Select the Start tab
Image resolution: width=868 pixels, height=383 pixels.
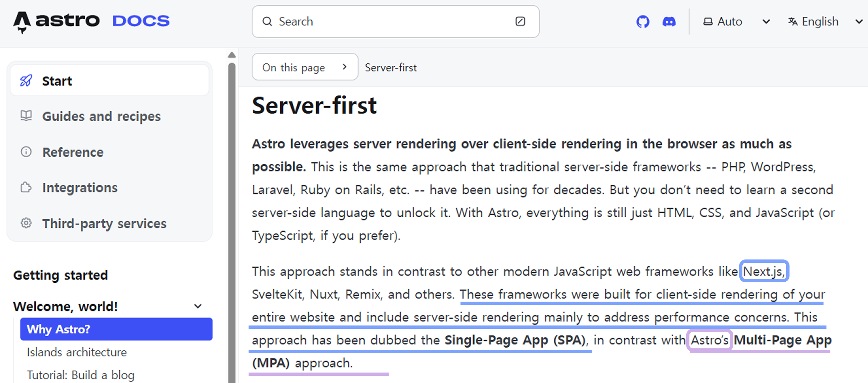(110, 81)
